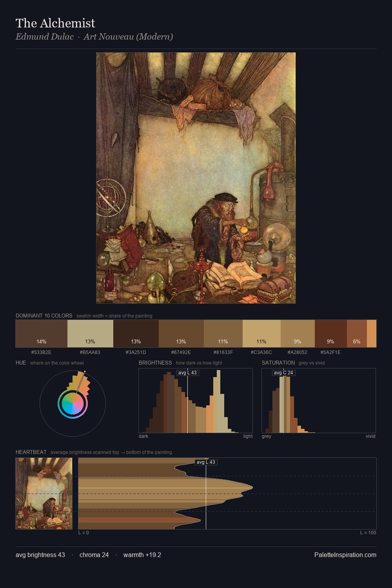The image size is (392, 588).
Task: Open the main Alchemist painting image
Action: click(x=196, y=178)
